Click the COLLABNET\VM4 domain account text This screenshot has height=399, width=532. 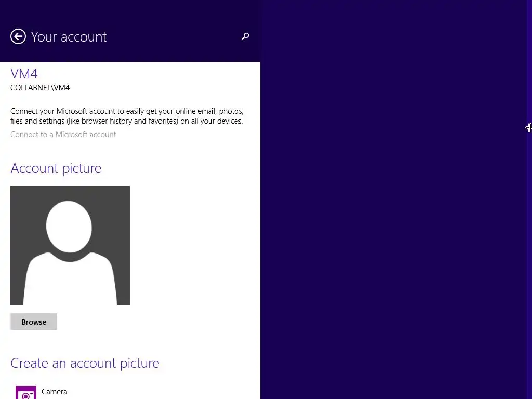coord(40,88)
